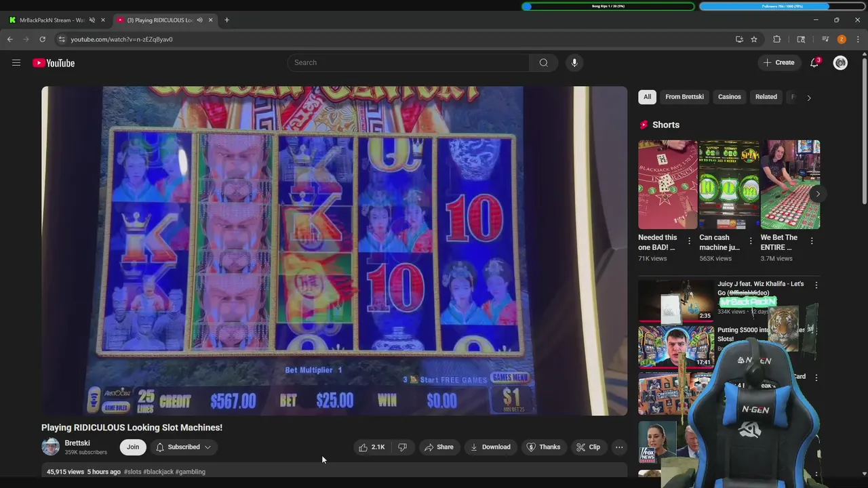Viewport: 868px width, 488px height.
Task: Start voice search with the microphone icon
Action: click(574, 62)
